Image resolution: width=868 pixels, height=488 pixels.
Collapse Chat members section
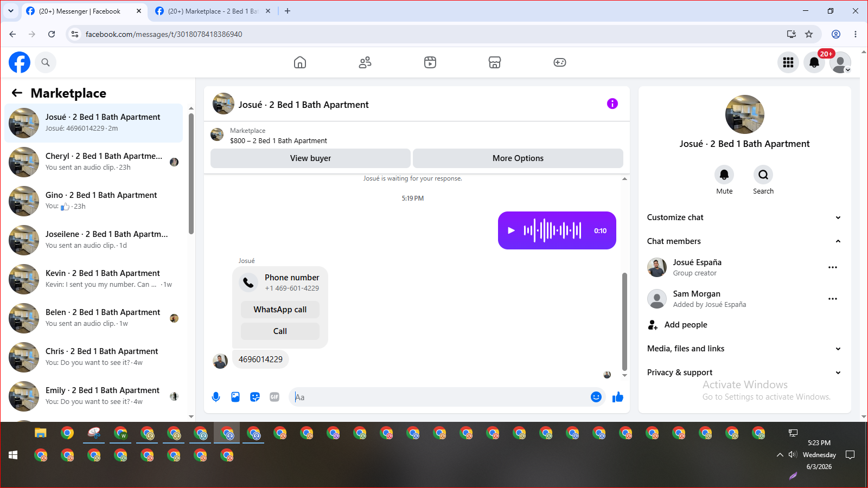pyautogui.click(x=744, y=241)
